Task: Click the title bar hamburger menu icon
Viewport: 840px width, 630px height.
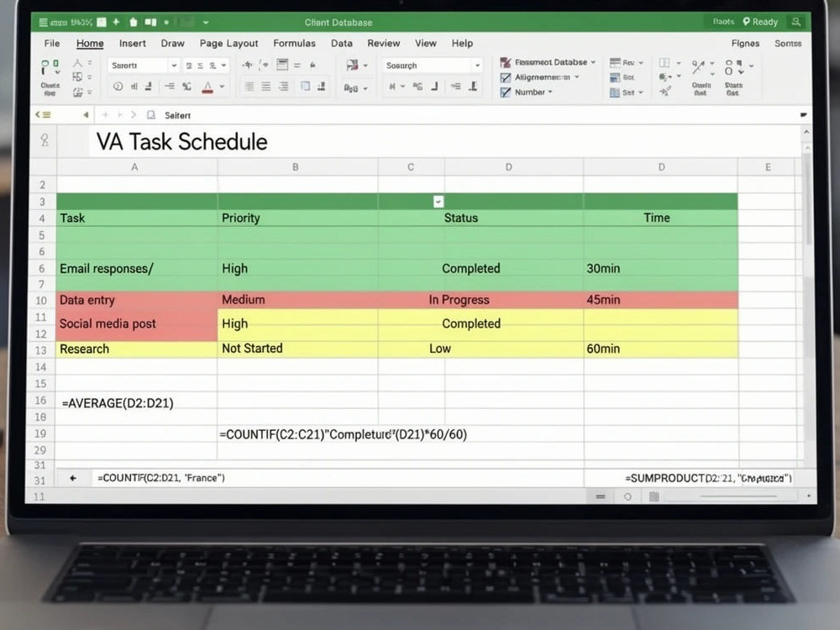Action: click(43, 23)
